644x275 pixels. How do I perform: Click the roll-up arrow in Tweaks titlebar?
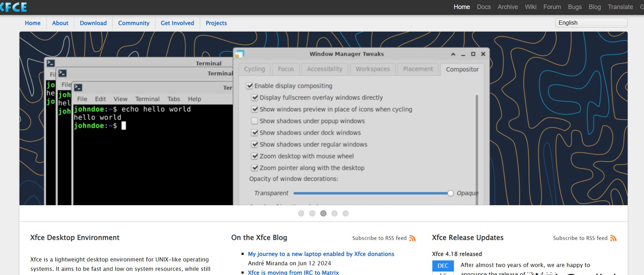pyautogui.click(x=453, y=54)
